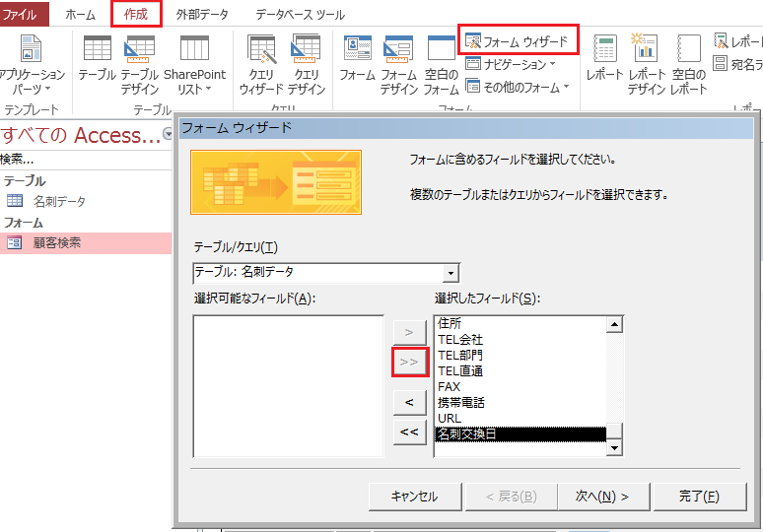This screenshot has width=763, height=532.
Task: Expand the その他のフォーム dropdown
Action: click(520, 88)
